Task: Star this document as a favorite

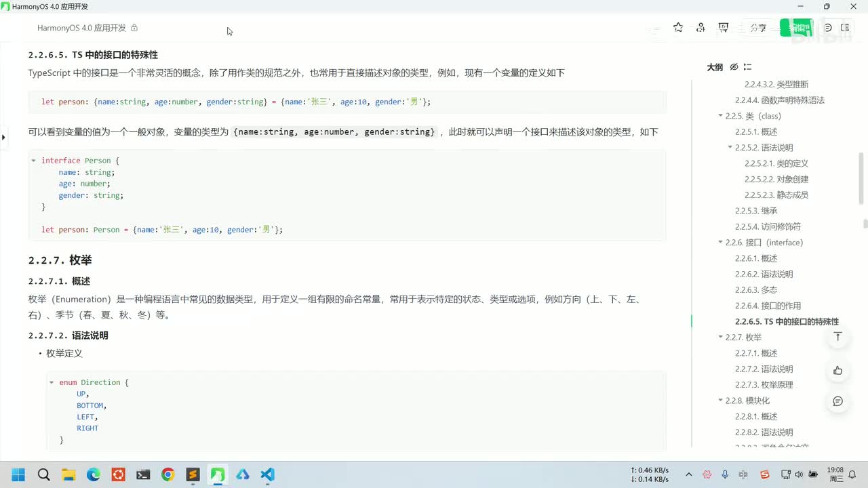Action: [678, 28]
